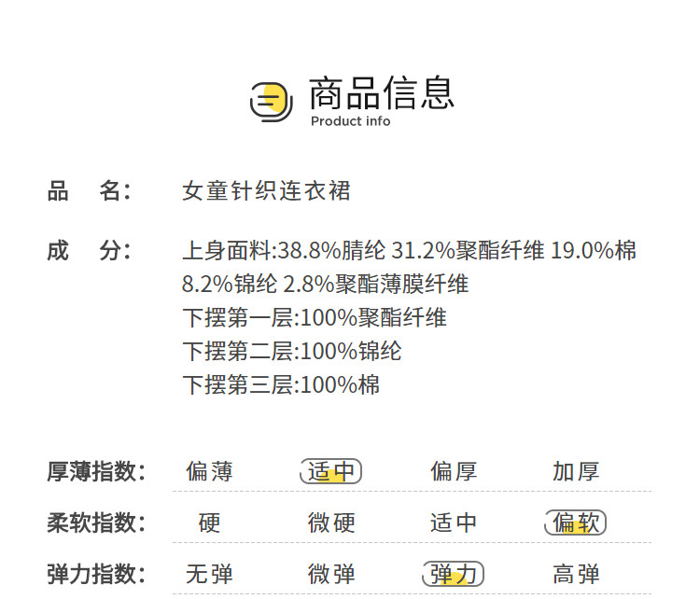
Task: Select the highlighted 偏软 softness option
Action: [576, 522]
